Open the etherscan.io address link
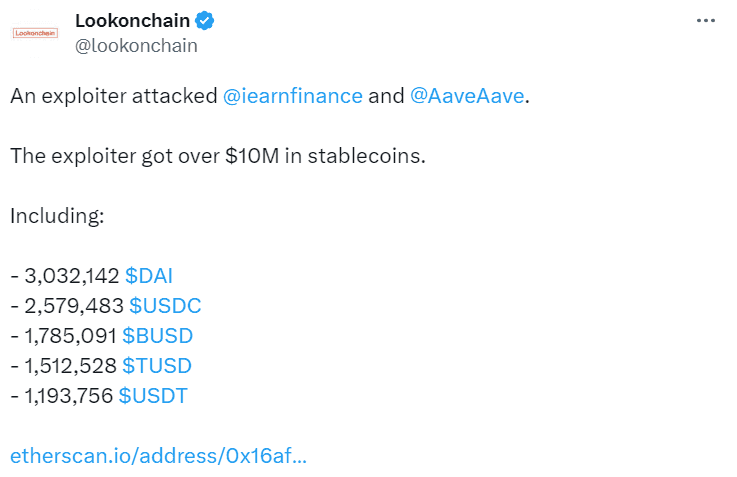The height and width of the screenshot is (477, 737). (x=158, y=456)
